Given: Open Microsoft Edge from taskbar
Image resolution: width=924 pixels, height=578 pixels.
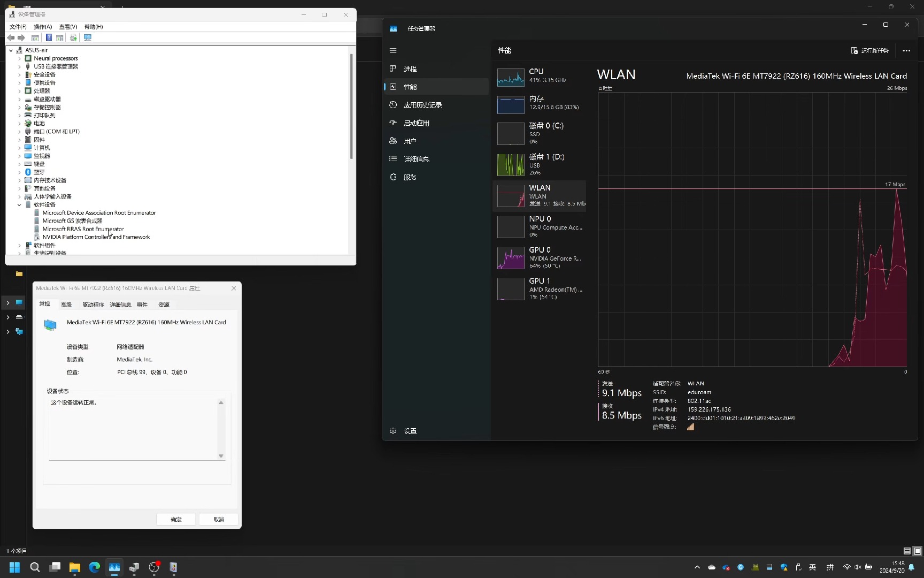Looking at the screenshot, I should [x=95, y=567].
